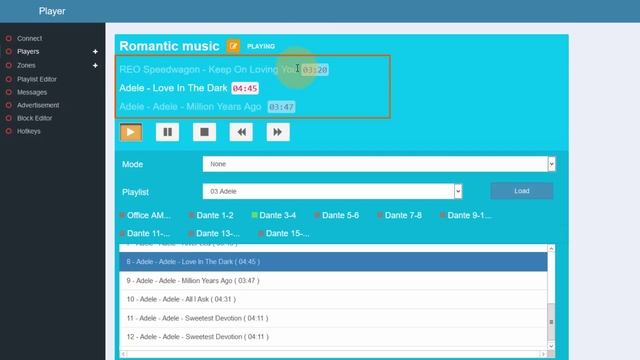Image resolution: width=640 pixels, height=360 pixels.
Task: Click the circle icon beside Block Editor
Action: [9, 118]
